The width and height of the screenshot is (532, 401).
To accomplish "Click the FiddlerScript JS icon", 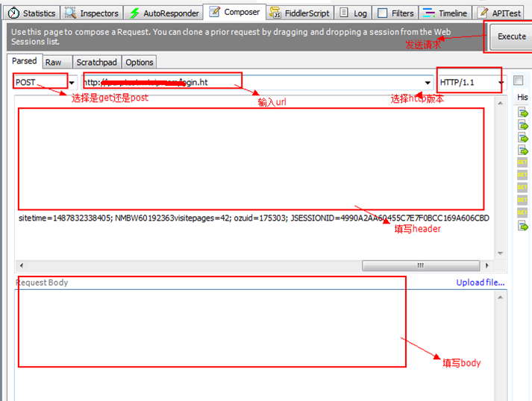I will tap(275, 13).
